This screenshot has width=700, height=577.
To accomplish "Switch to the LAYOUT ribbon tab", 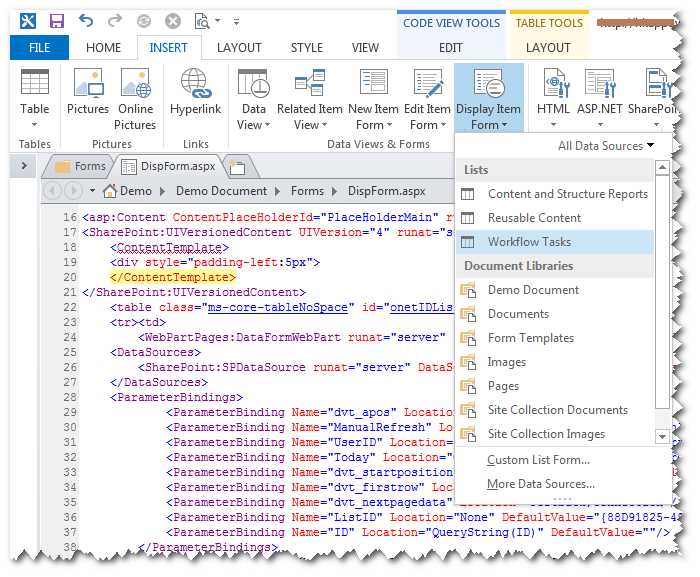I will click(239, 47).
